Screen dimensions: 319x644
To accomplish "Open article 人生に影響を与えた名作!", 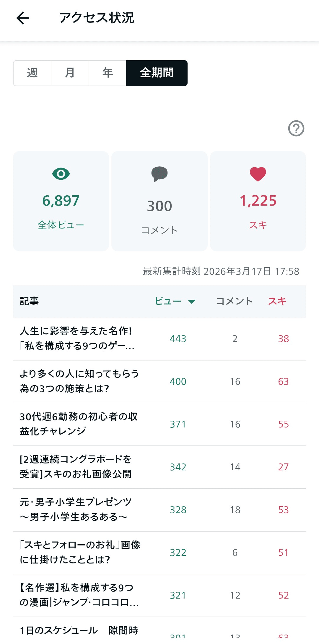I will 77,338.
